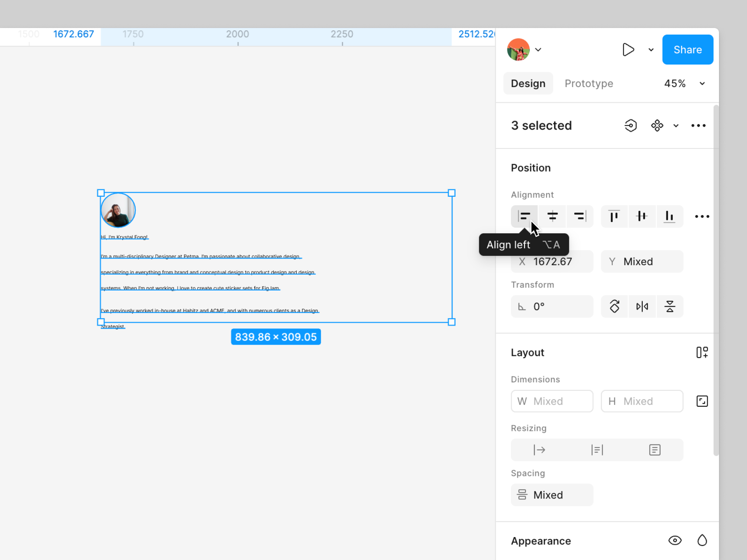Open the user avatar dropdown chevron
The height and width of the screenshot is (560, 747).
click(x=538, y=50)
